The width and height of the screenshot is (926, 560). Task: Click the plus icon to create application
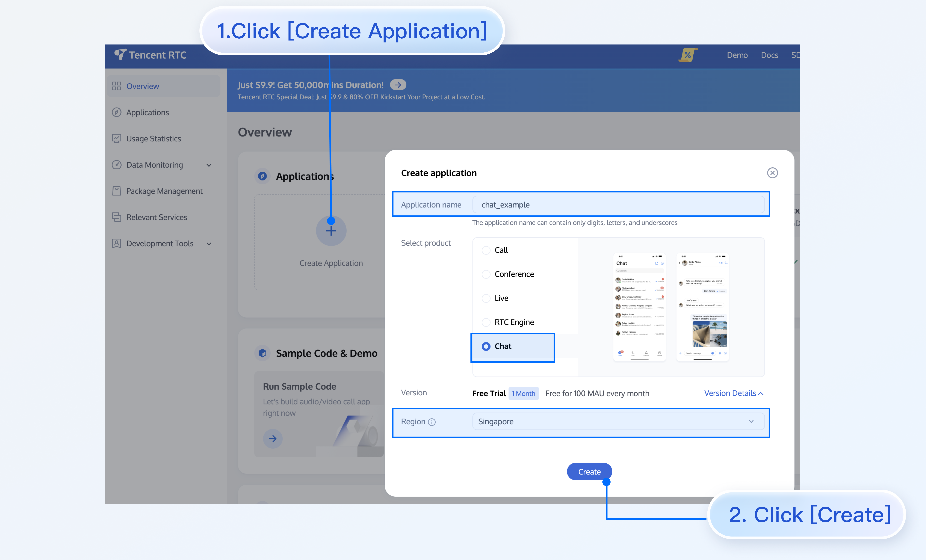331,231
